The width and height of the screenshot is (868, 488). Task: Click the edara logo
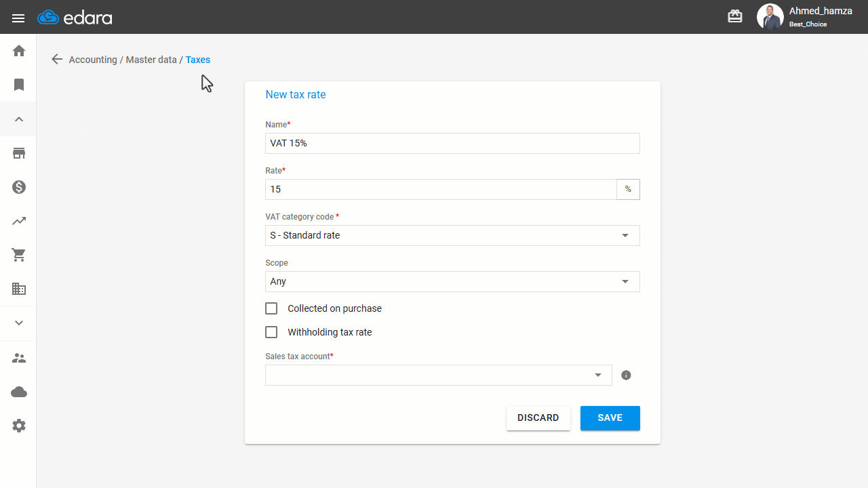click(x=75, y=18)
